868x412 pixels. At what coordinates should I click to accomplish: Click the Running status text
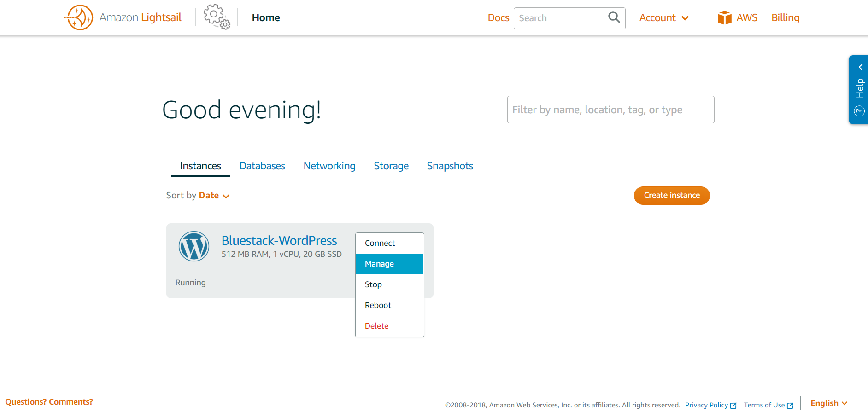click(191, 283)
